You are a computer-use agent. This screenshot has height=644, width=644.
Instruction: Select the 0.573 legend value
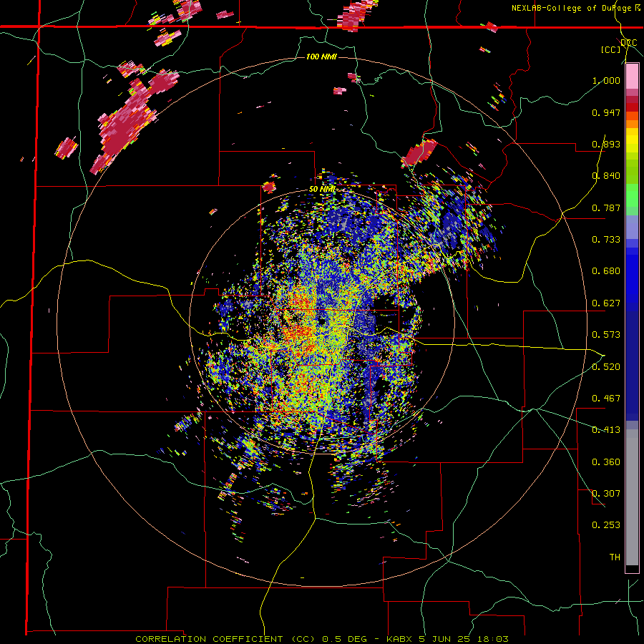coord(606,335)
